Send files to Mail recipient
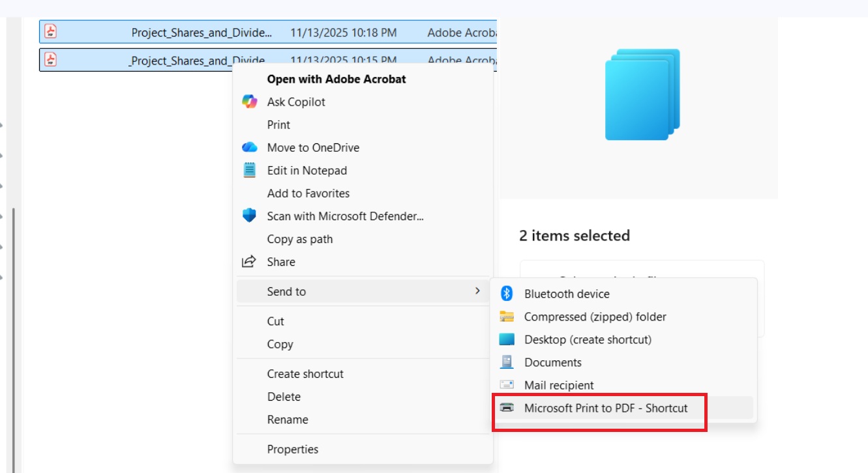868x473 pixels. click(x=559, y=385)
